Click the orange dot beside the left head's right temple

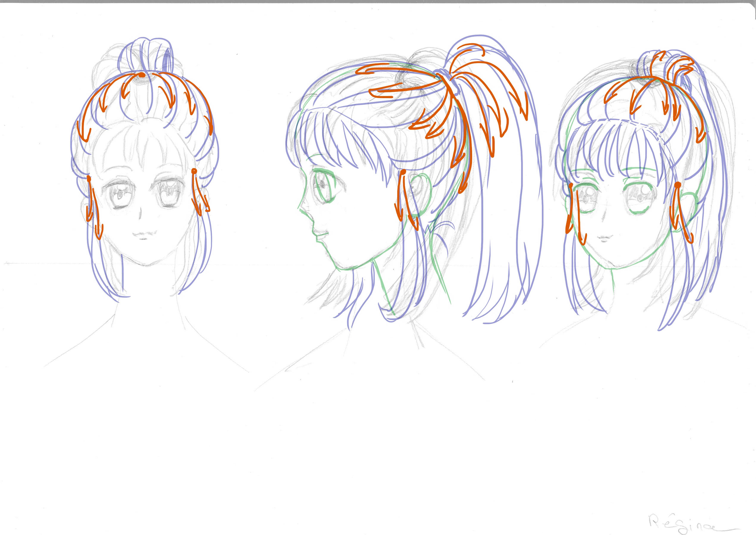pos(194,171)
